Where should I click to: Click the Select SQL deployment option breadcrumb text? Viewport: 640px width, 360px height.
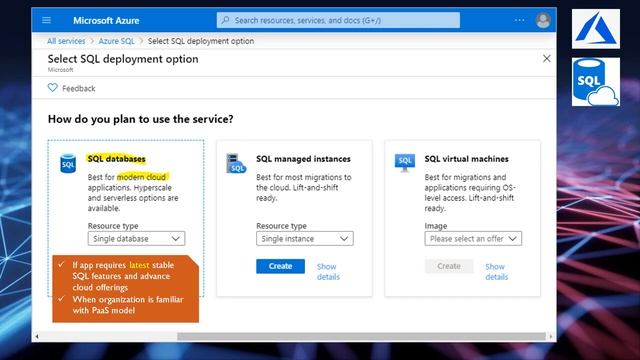click(201, 41)
